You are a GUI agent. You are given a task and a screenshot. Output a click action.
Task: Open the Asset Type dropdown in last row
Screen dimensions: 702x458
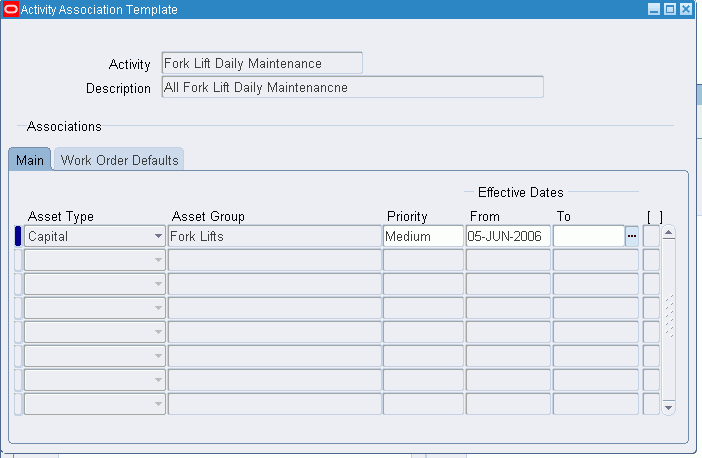158,404
